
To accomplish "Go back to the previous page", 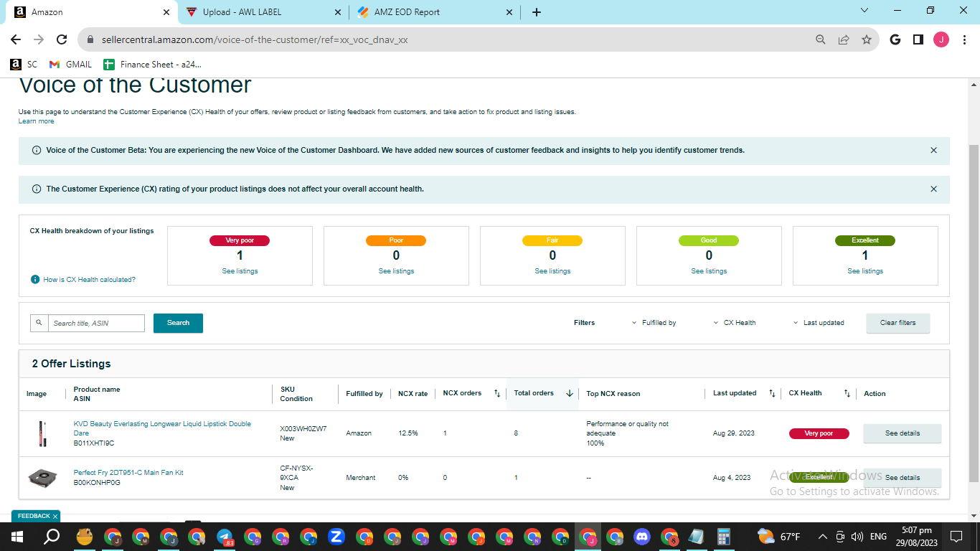I will (16, 40).
